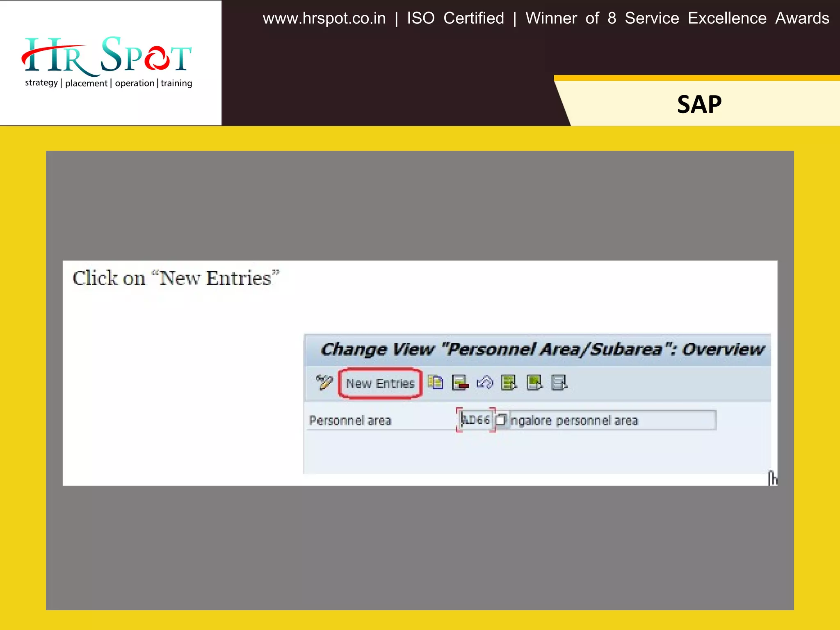Click the Select Block icon
The image size is (840, 630).
point(534,383)
